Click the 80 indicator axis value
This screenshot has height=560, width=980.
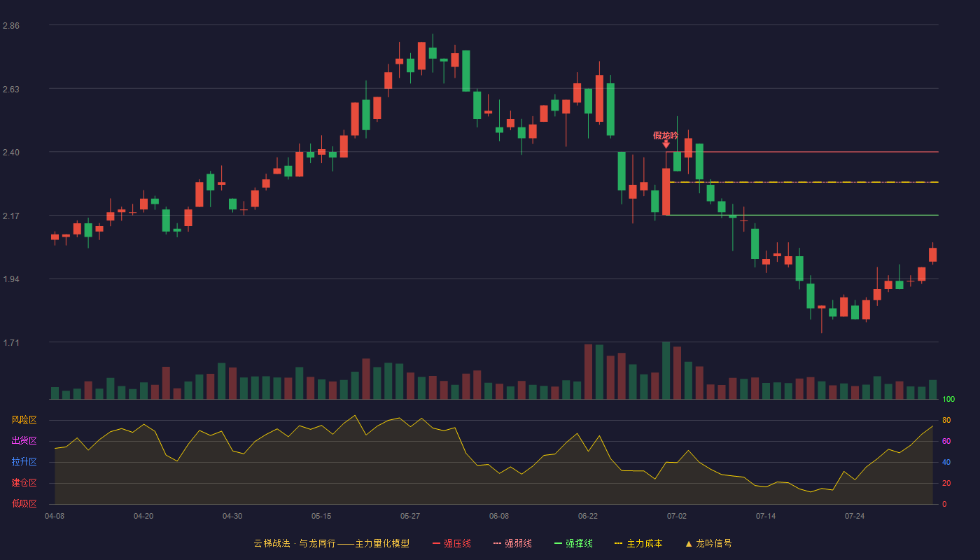pyautogui.click(x=946, y=421)
